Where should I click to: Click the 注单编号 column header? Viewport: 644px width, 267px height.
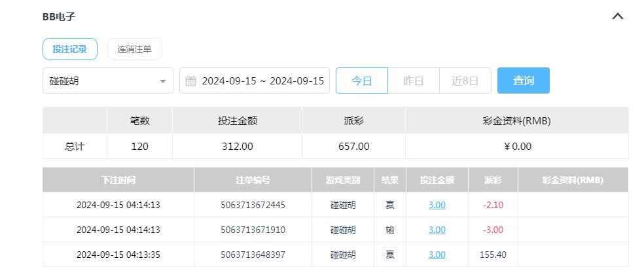coord(253,180)
